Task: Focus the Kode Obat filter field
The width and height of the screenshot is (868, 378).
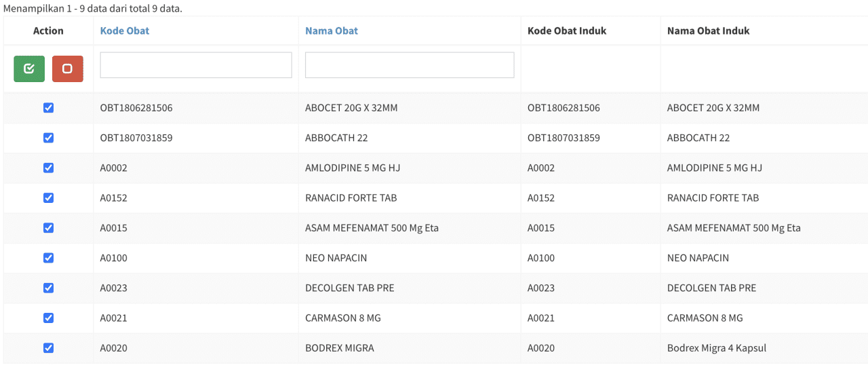Action: click(x=196, y=65)
